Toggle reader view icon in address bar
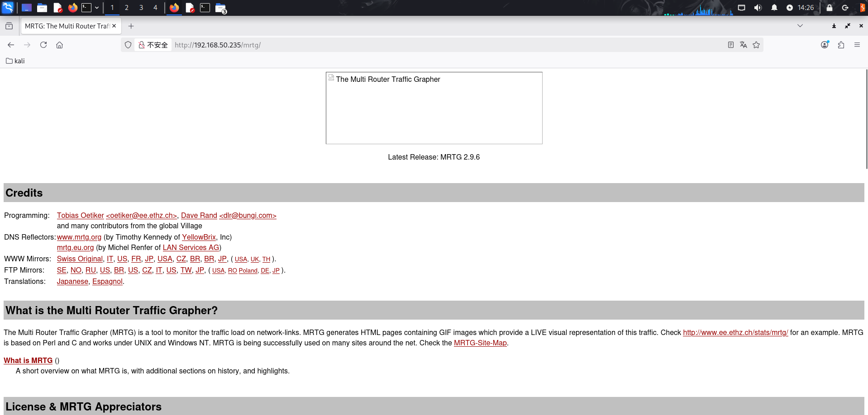This screenshot has height=415, width=868. (730, 45)
